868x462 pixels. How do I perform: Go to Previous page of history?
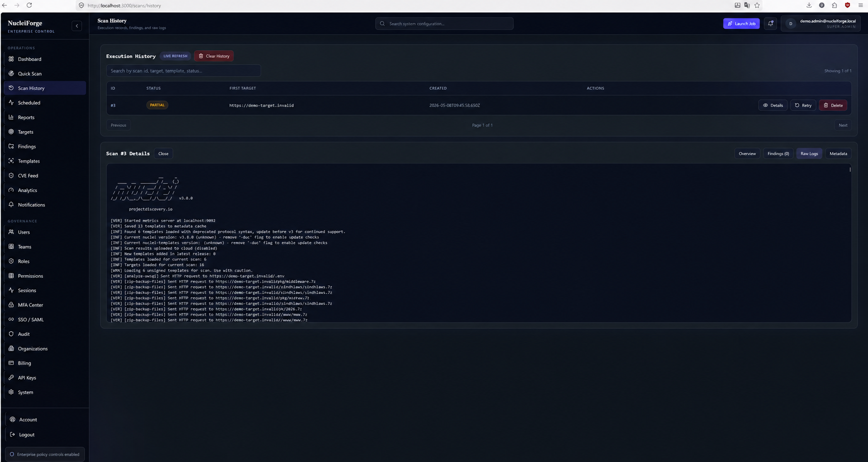pos(118,125)
